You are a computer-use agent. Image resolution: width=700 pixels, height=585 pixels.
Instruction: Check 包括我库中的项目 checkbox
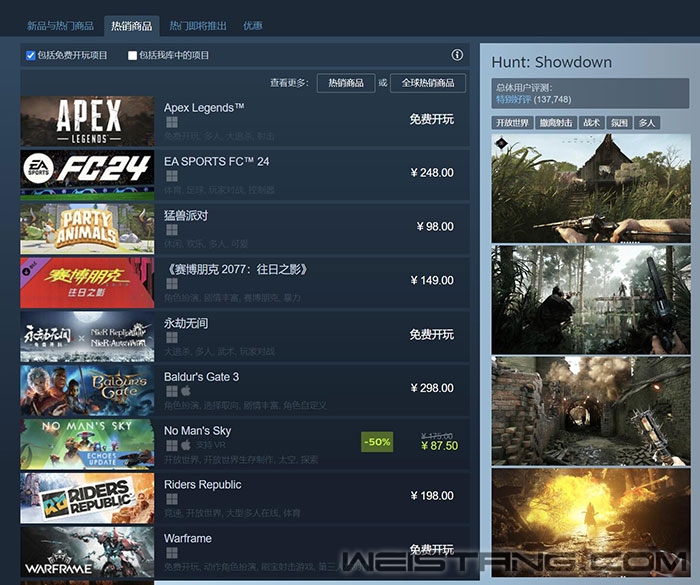tap(132, 55)
